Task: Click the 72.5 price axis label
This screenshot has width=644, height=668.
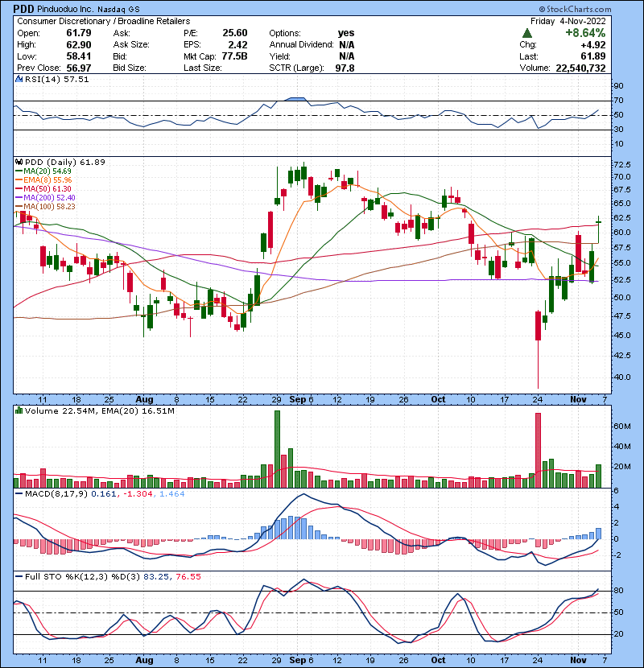Action: tap(621, 164)
